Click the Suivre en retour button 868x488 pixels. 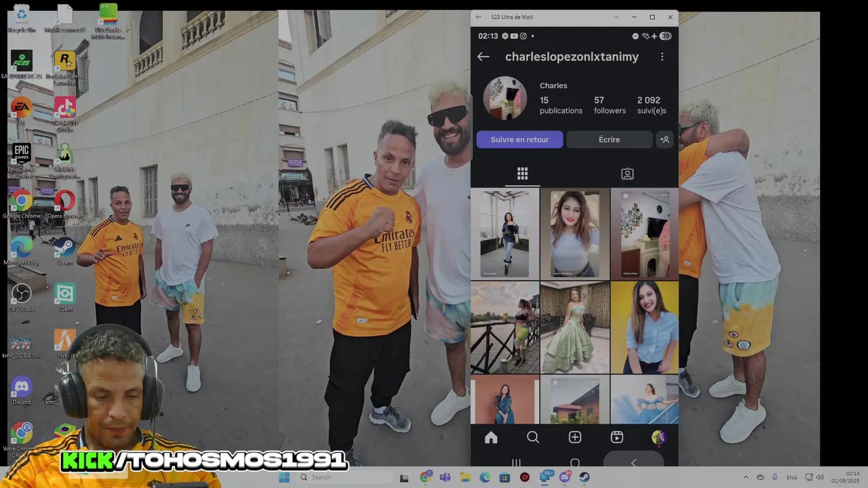(x=519, y=140)
